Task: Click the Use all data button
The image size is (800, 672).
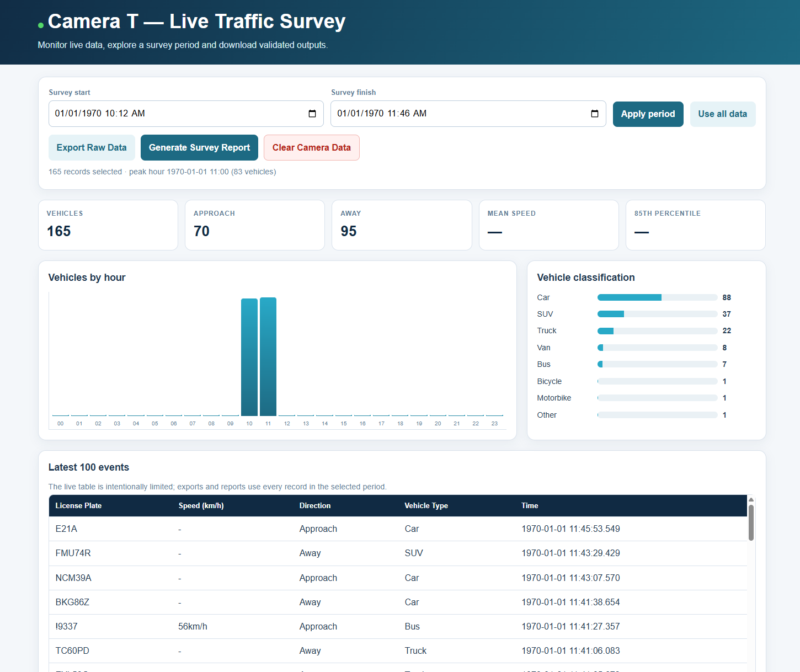Action: point(723,114)
